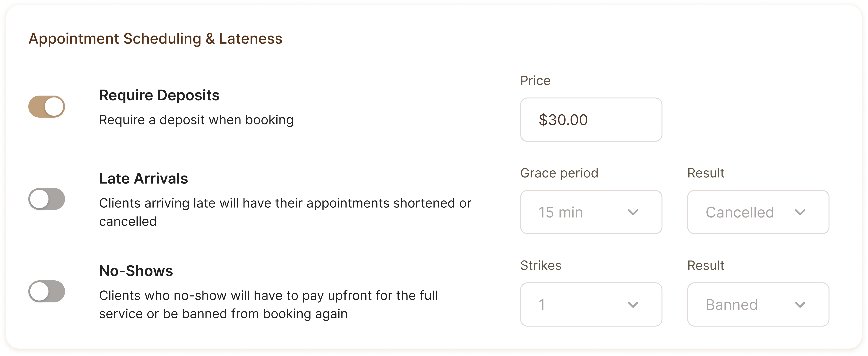This screenshot has height=356, width=868.
Task: Click the No-Shows section title
Action: click(x=136, y=271)
